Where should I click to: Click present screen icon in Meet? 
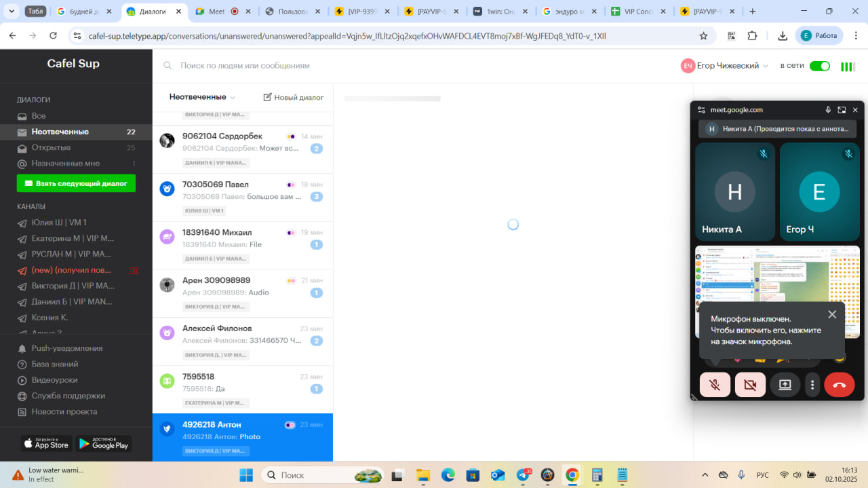(x=785, y=385)
